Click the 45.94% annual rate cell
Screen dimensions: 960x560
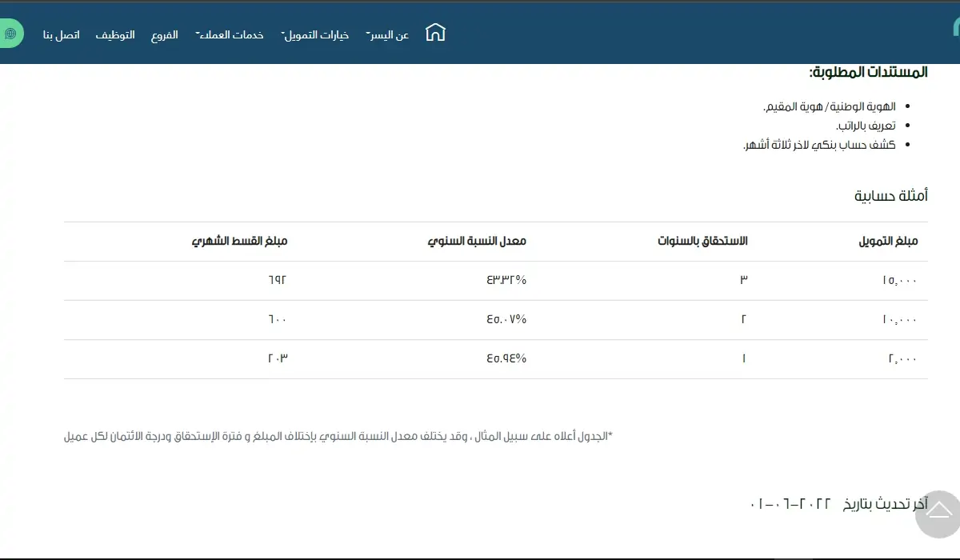(x=506, y=358)
